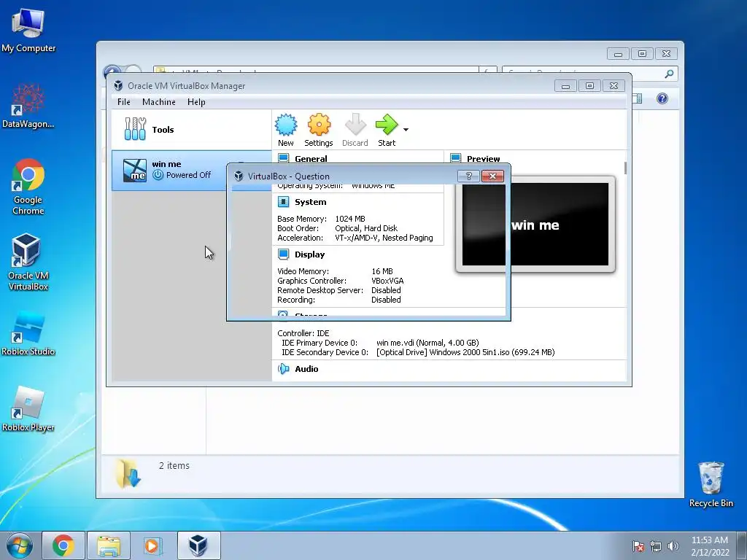Click the Explorer window help icon
Screen dimensions: 747x560
tap(662, 98)
